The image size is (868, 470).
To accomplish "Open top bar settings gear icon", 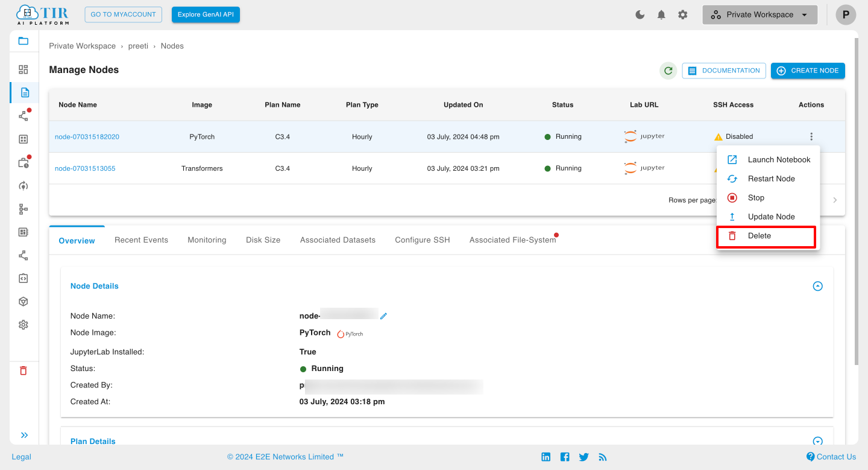I will pyautogui.click(x=682, y=14).
